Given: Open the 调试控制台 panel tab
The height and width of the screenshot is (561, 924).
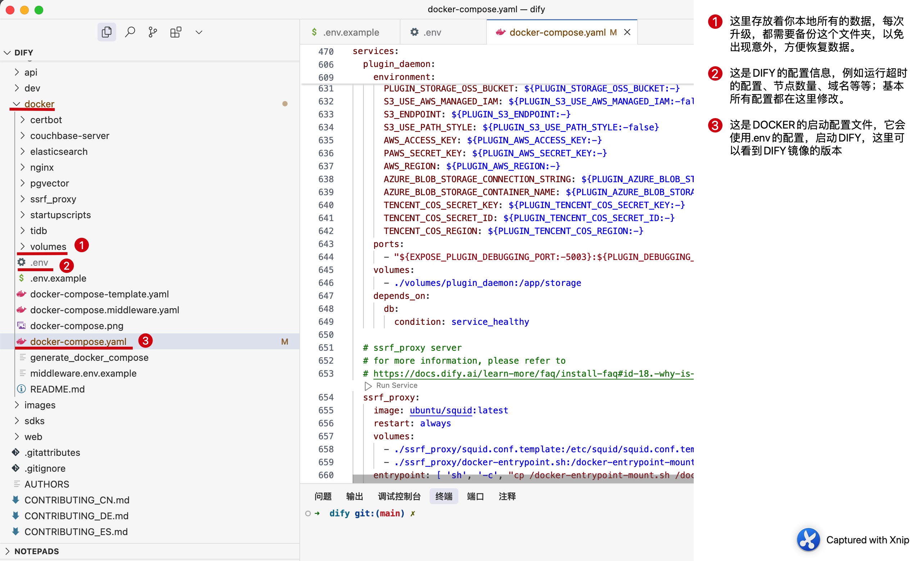Looking at the screenshot, I should [x=399, y=497].
